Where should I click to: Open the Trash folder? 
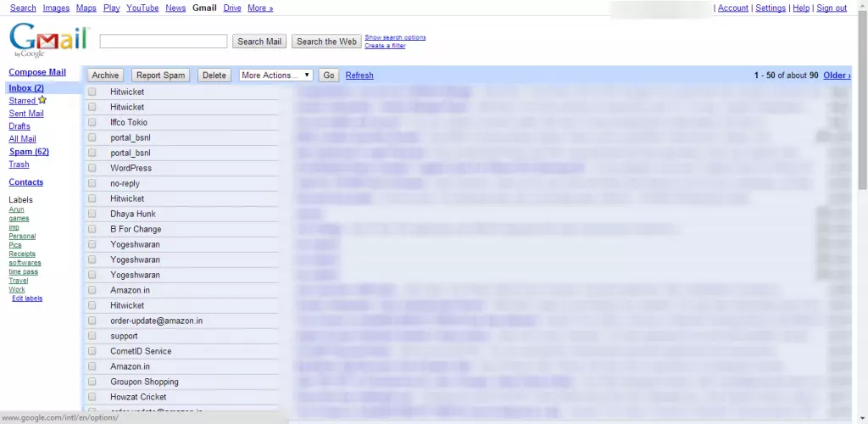(19, 165)
